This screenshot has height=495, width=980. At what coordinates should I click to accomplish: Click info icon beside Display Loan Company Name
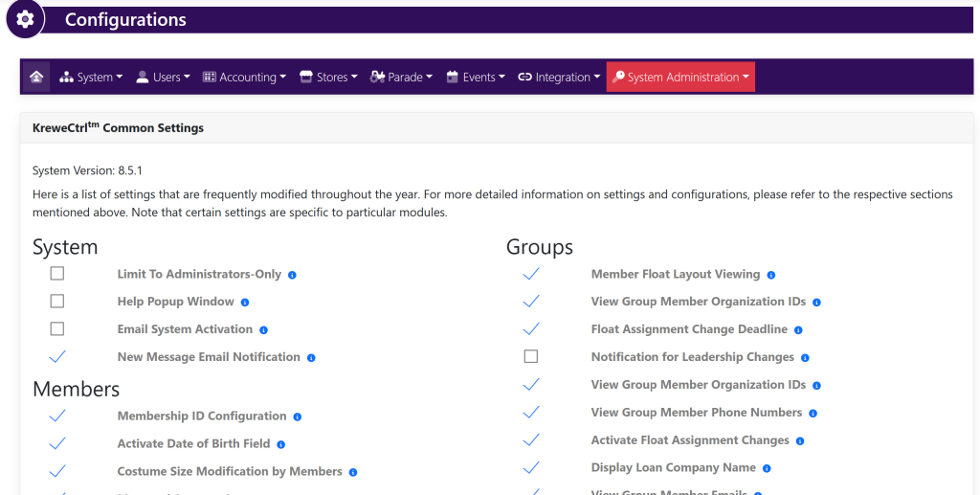click(x=767, y=469)
